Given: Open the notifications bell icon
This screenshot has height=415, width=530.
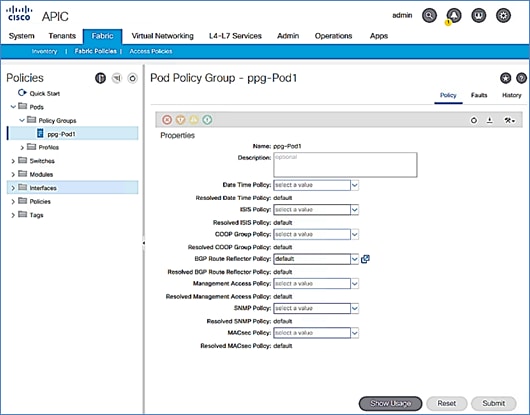Looking at the screenshot, I should tap(454, 16).
